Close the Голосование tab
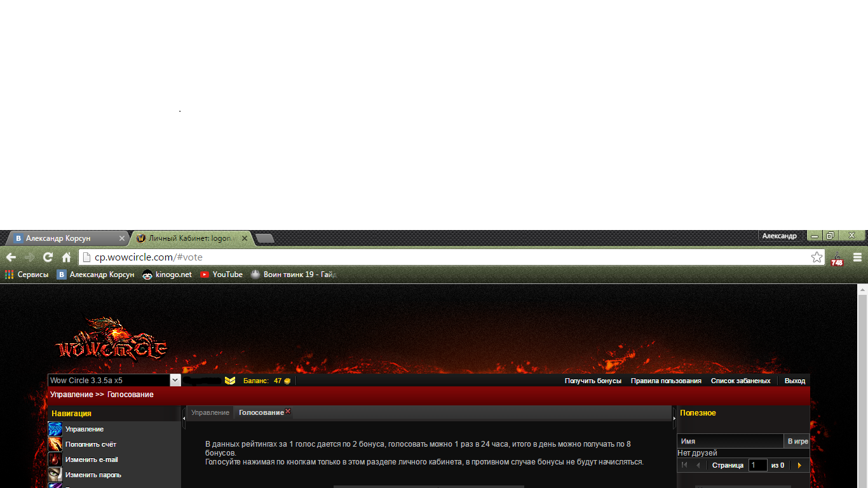 (x=288, y=411)
